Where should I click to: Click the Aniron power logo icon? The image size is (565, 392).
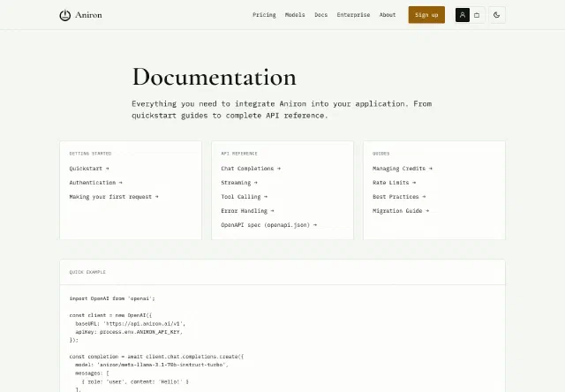pyautogui.click(x=64, y=15)
